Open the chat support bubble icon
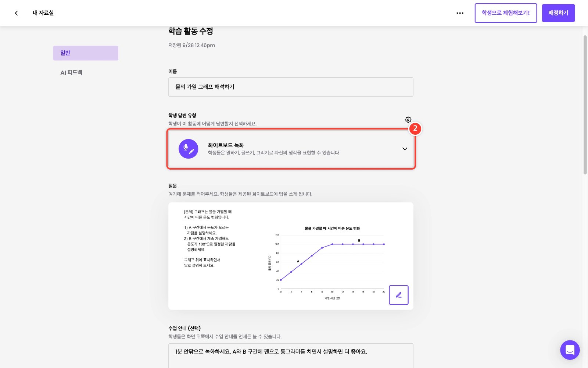 click(x=570, y=350)
